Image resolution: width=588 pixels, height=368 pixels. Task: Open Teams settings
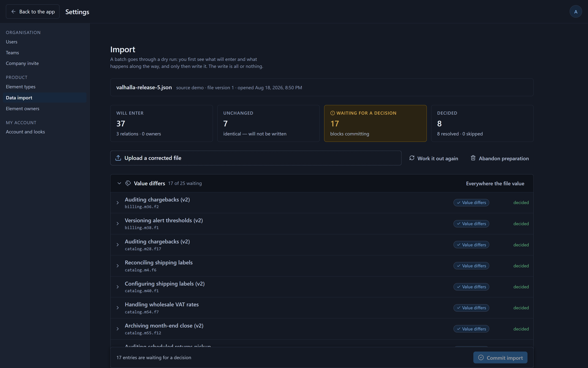45,53
